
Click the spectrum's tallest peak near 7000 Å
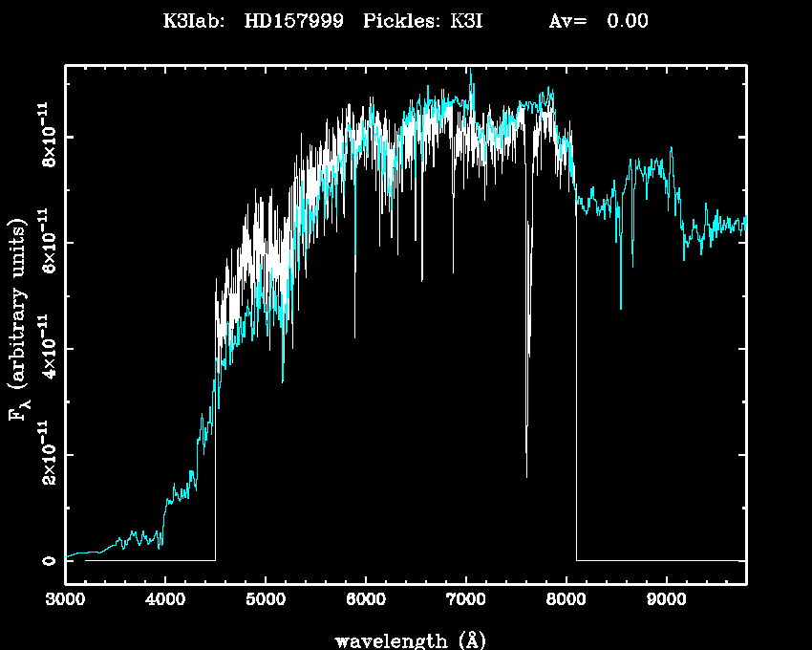pyautogui.click(x=470, y=73)
